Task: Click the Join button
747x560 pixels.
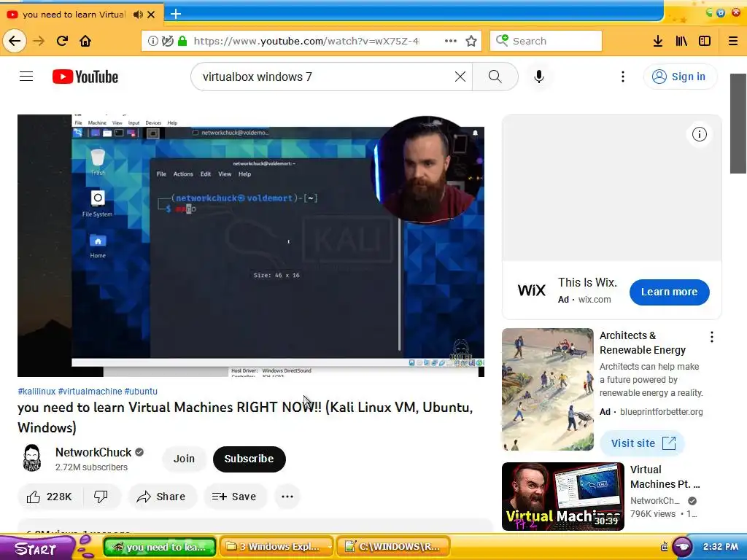Action: (x=184, y=459)
